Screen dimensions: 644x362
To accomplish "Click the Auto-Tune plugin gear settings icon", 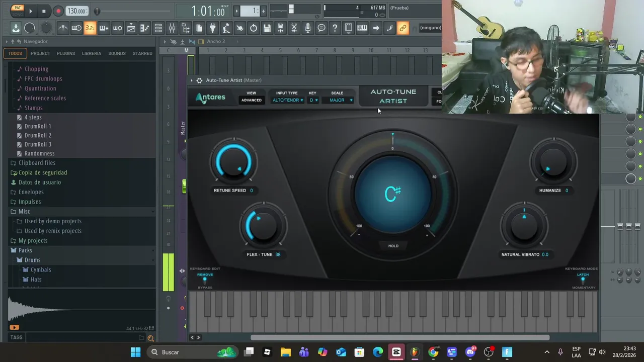I will [199, 80].
